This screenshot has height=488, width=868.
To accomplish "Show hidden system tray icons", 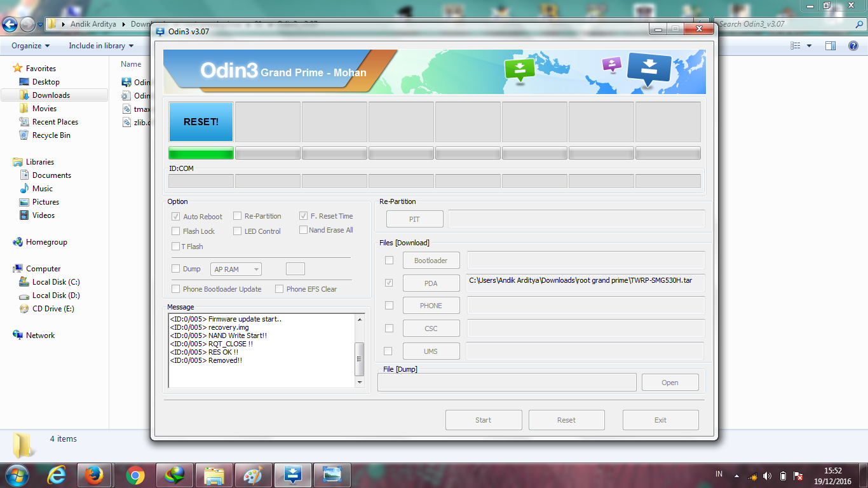I will (x=736, y=476).
